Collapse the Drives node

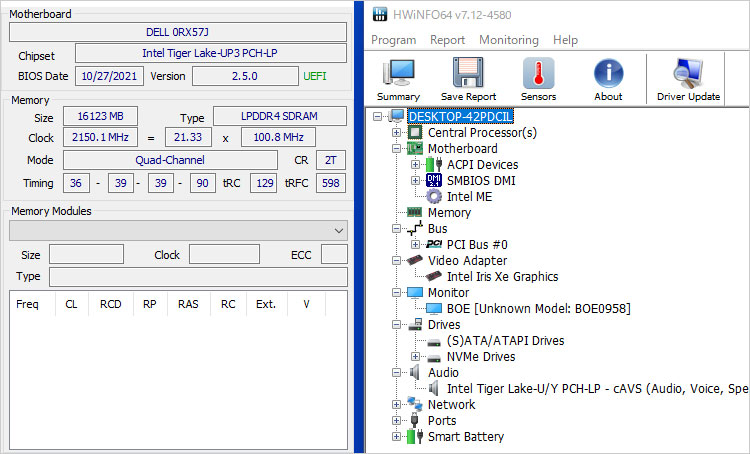tap(396, 324)
